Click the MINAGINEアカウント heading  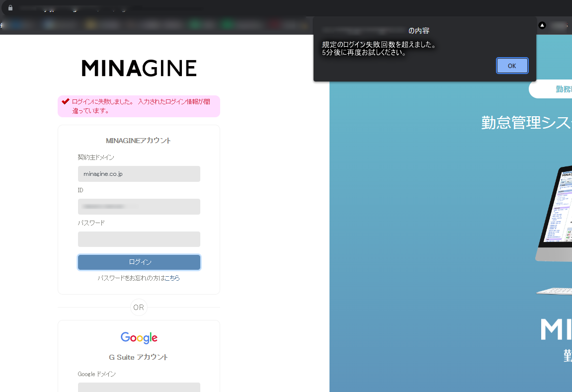click(x=138, y=141)
